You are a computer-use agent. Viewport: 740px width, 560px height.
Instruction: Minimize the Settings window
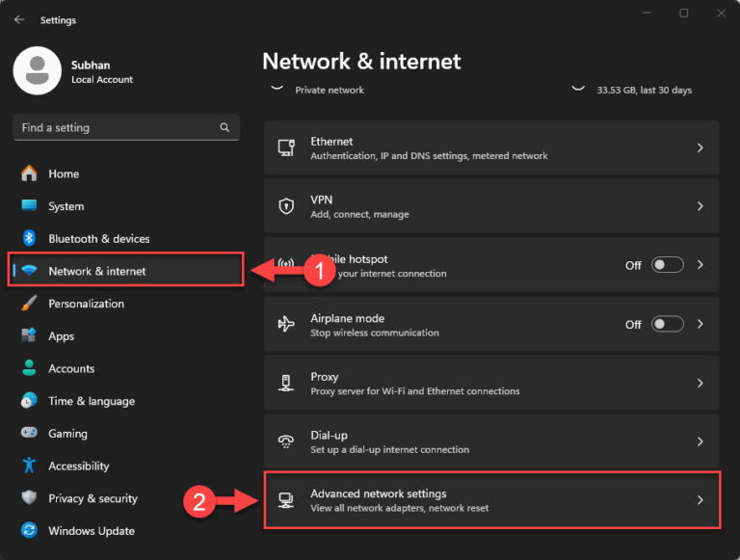647,13
